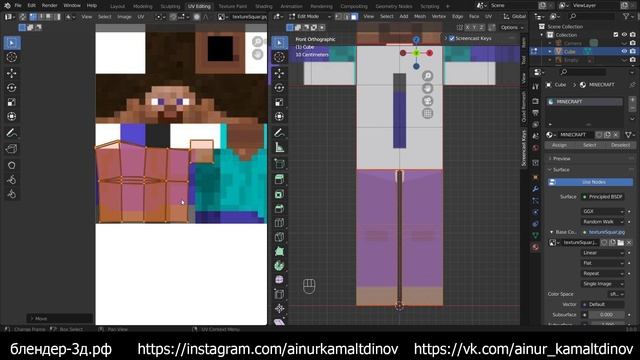Select the UV editor Select Box tool
Screen dimensions: 640x360
tap(12, 43)
